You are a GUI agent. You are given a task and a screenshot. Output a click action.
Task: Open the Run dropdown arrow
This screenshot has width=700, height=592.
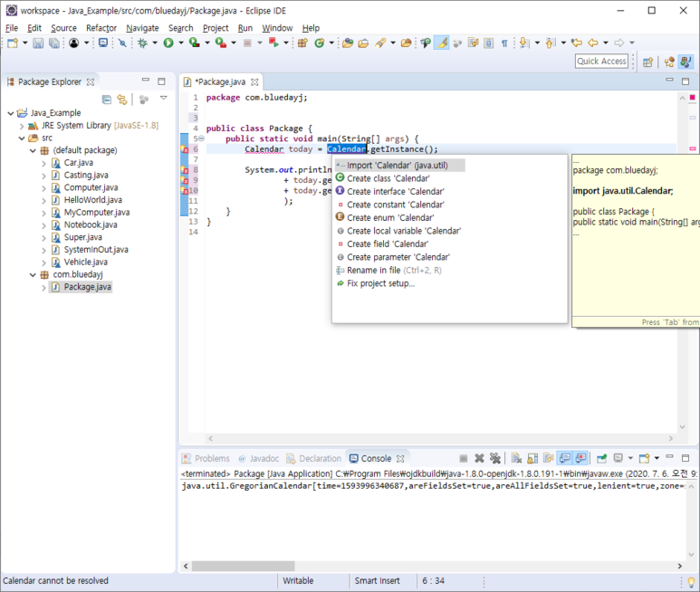181,43
